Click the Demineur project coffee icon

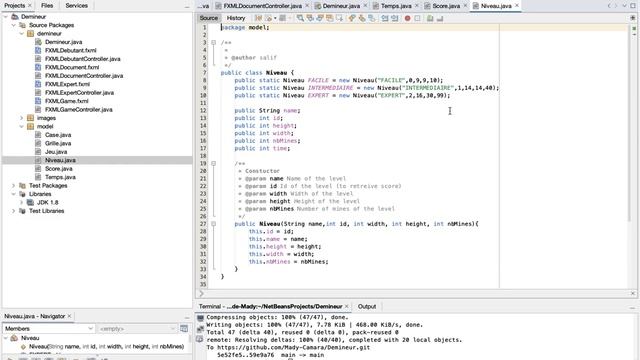[15, 17]
